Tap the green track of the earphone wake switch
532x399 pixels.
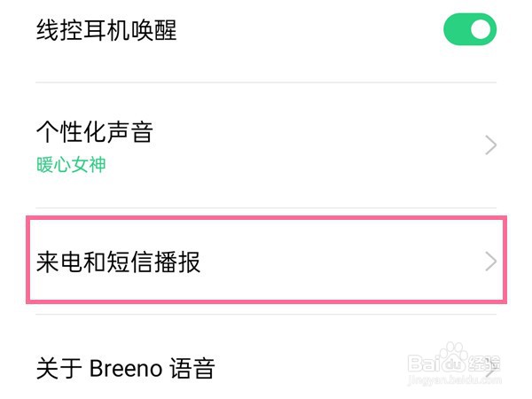(x=456, y=30)
